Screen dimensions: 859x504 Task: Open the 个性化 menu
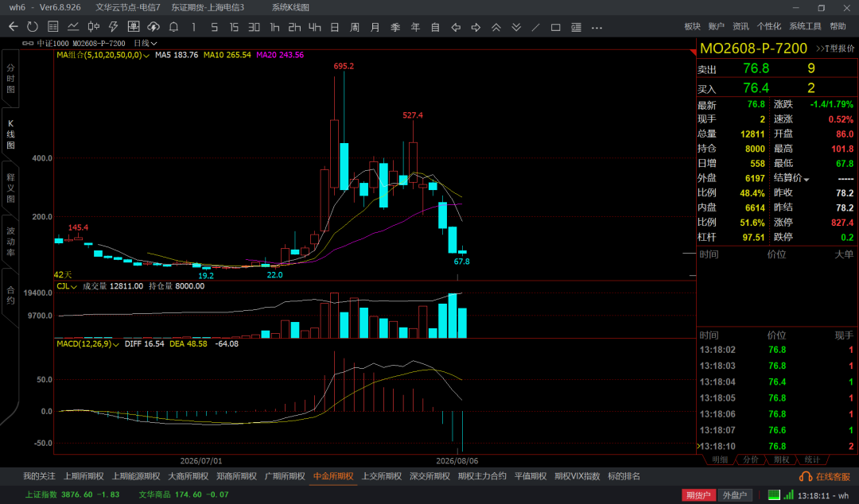coord(769,26)
